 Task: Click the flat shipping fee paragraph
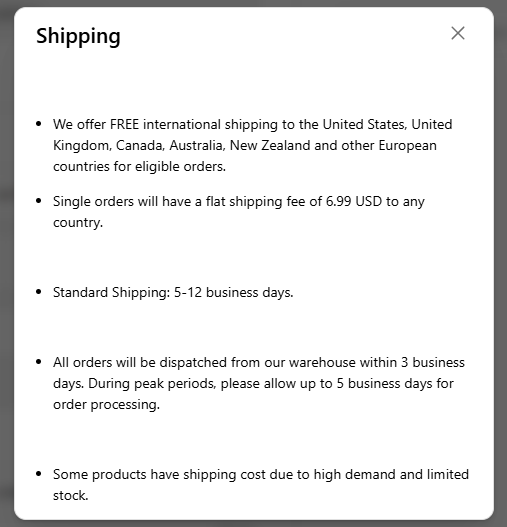pyautogui.click(x=239, y=212)
